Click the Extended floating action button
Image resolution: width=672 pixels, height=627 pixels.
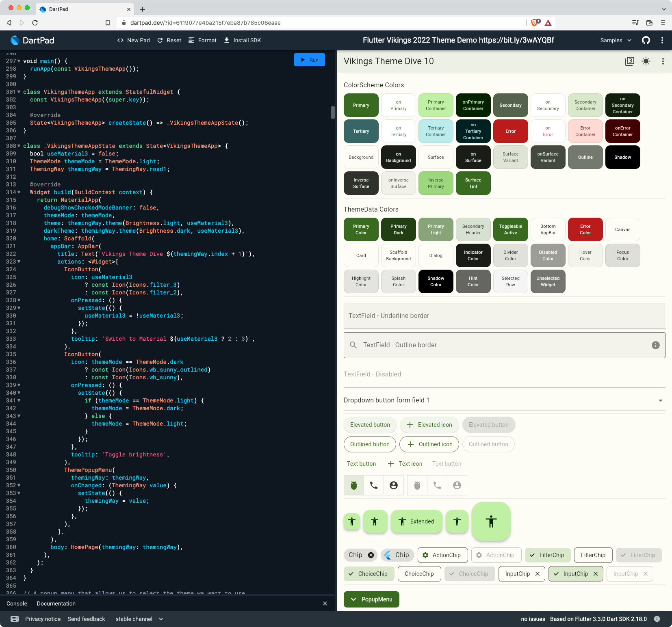pos(416,521)
